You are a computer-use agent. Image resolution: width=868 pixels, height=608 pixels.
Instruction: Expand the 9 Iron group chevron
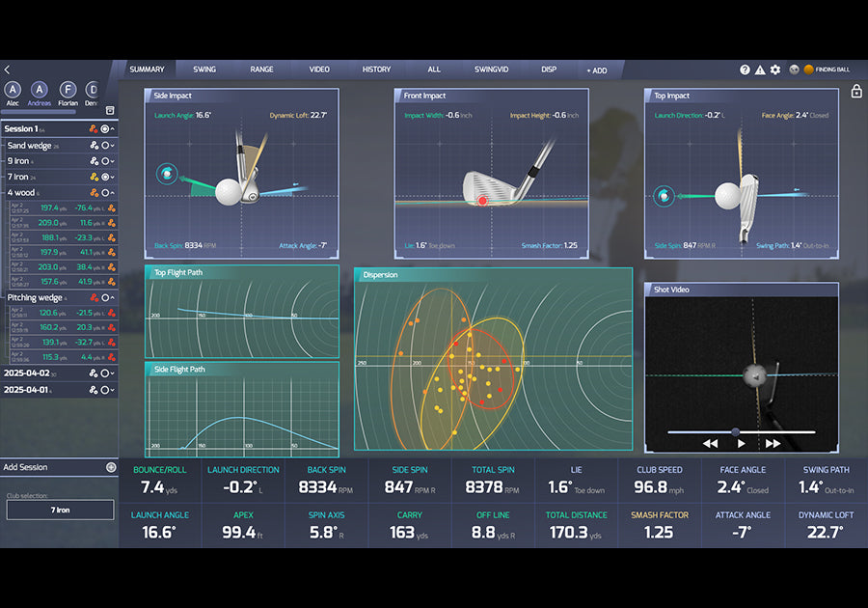point(113,160)
